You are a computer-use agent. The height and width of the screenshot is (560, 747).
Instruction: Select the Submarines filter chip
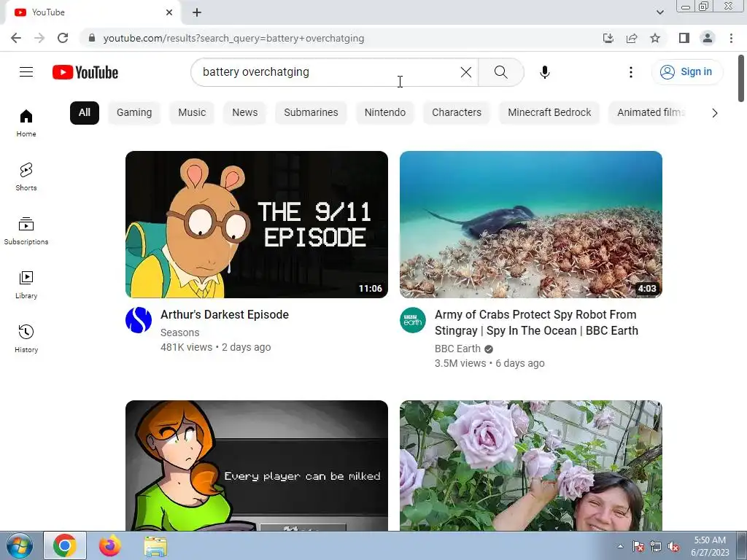[311, 113]
